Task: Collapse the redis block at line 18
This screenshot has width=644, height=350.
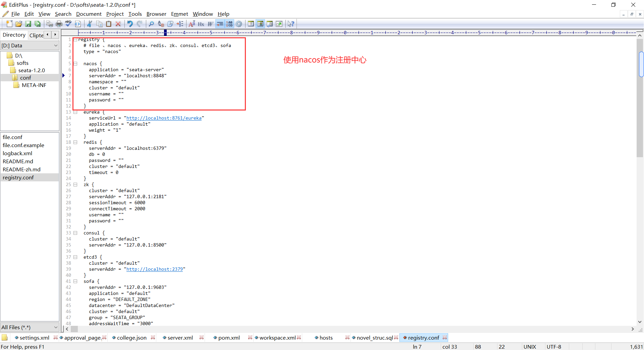Action: (75, 142)
